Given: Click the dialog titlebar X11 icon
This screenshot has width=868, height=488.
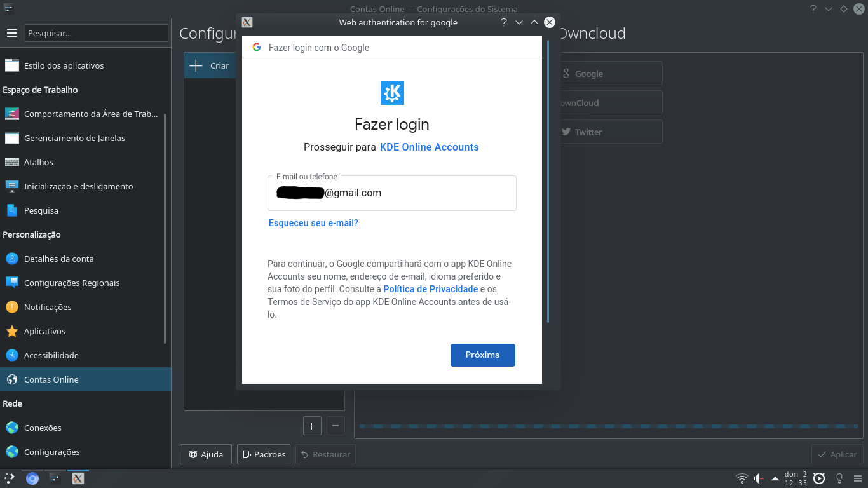Looking at the screenshot, I should (x=247, y=22).
